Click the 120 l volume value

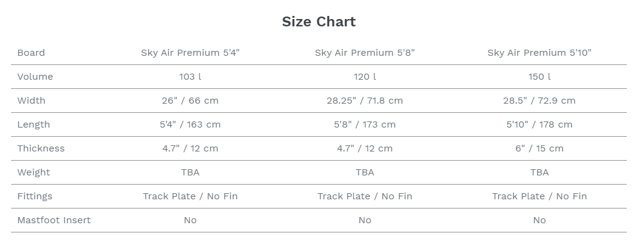coord(365,77)
